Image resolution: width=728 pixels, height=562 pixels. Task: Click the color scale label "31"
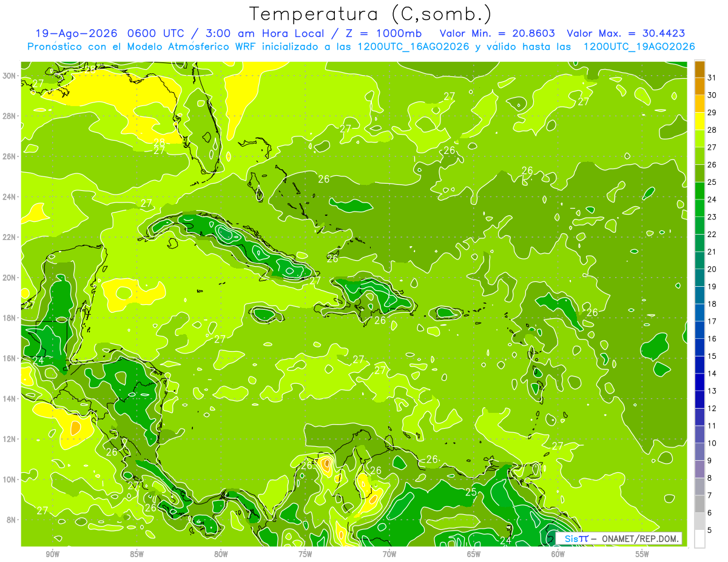pyautogui.click(x=712, y=78)
